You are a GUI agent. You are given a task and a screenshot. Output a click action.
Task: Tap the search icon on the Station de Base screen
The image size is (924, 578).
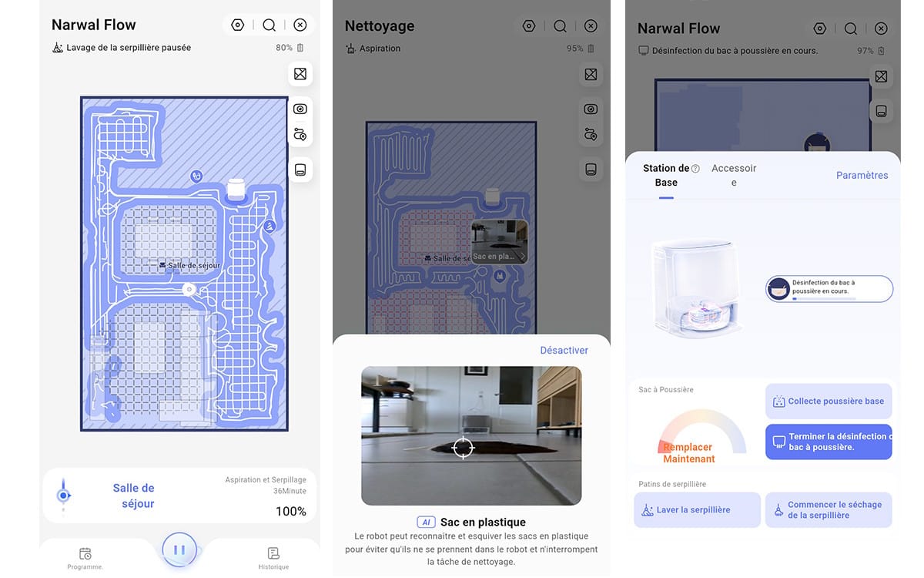851,29
